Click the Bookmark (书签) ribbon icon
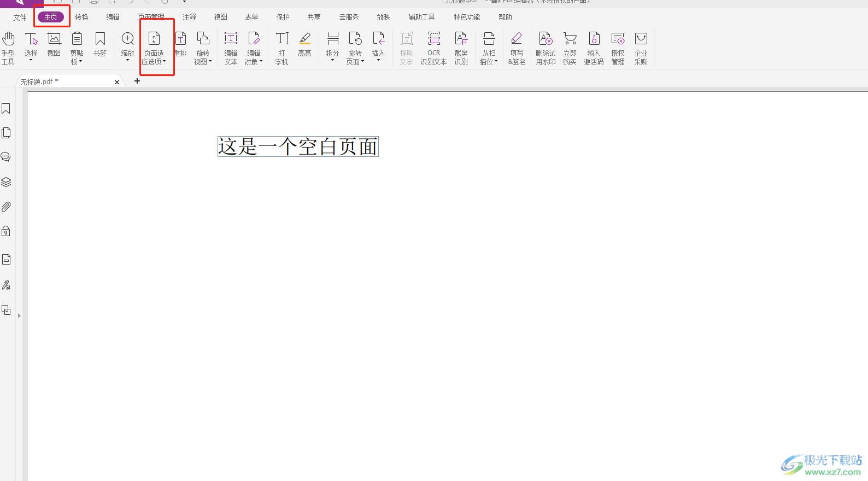 pyautogui.click(x=100, y=45)
